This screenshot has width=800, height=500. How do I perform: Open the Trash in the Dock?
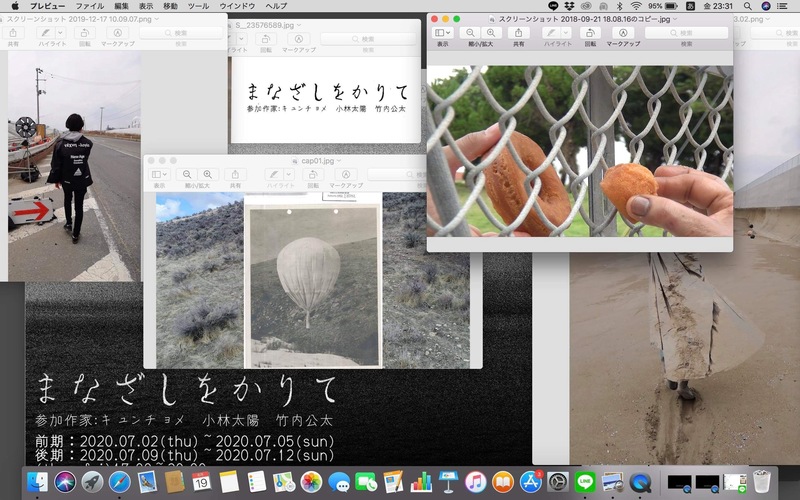(762, 482)
